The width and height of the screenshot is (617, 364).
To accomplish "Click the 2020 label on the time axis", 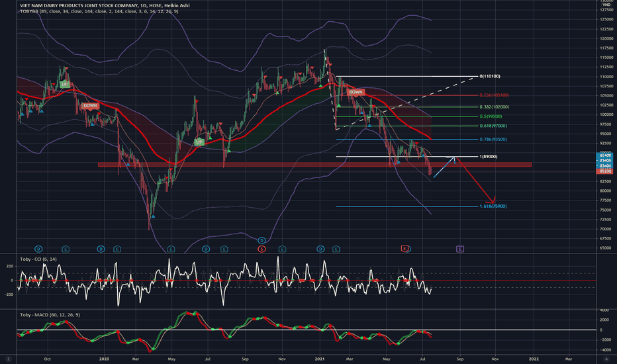I will tap(104, 359).
